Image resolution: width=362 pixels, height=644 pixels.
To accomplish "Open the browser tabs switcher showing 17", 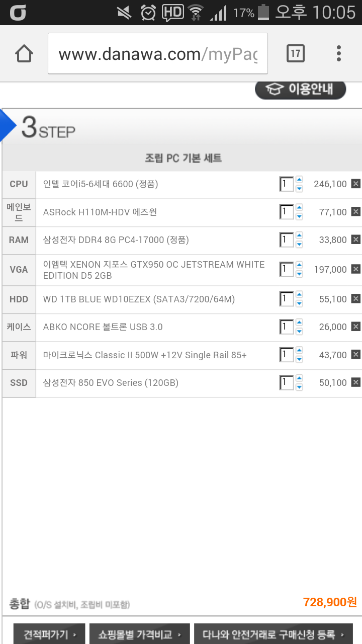I will click(295, 53).
